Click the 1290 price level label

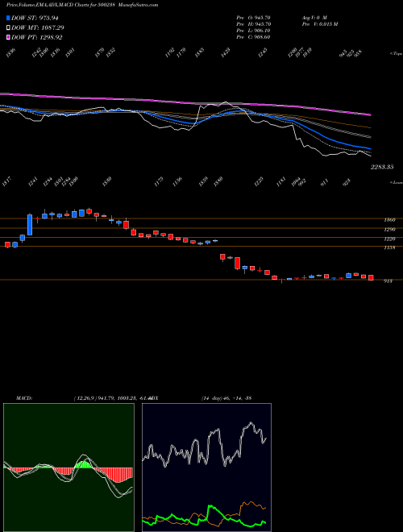pyautogui.click(x=389, y=230)
